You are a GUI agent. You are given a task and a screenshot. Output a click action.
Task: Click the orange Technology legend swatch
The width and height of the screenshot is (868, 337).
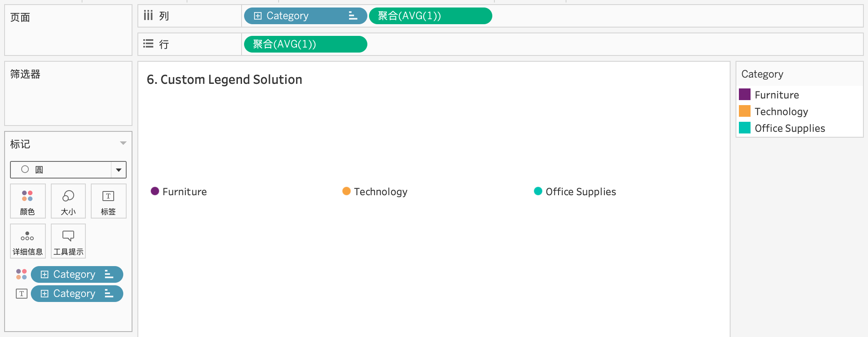pos(745,111)
